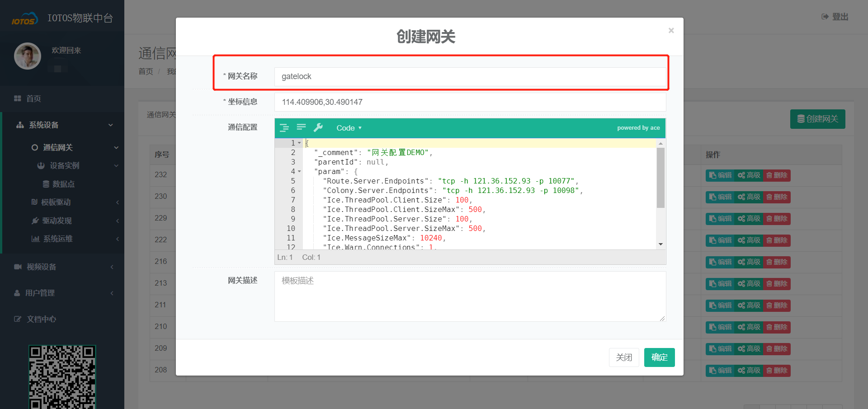The height and width of the screenshot is (409, 868).
Task: Close the 创建网关 dialog with the X
Action: (x=671, y=31)
